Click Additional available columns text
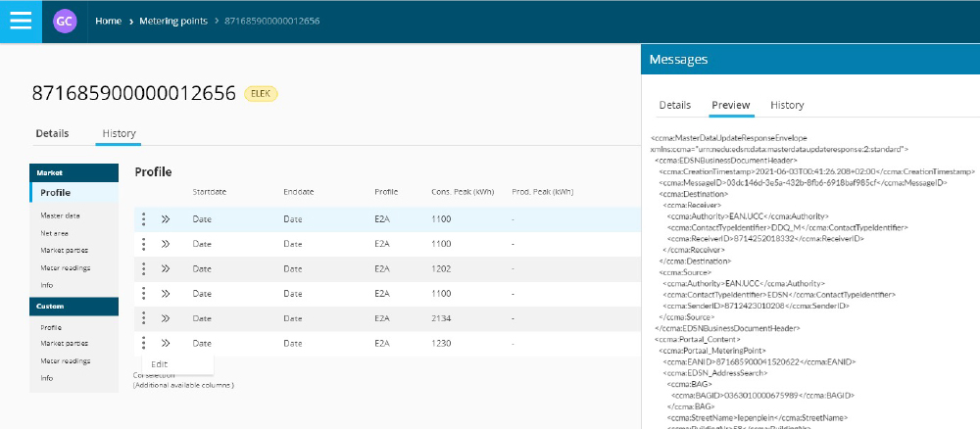This screenshot has height=429, width=980. (x=184, y=386)
